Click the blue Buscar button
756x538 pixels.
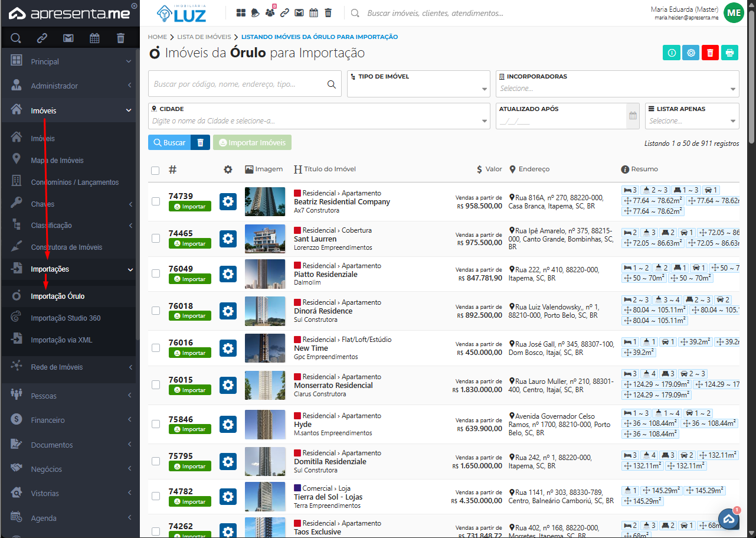click(x=169, y=142)
